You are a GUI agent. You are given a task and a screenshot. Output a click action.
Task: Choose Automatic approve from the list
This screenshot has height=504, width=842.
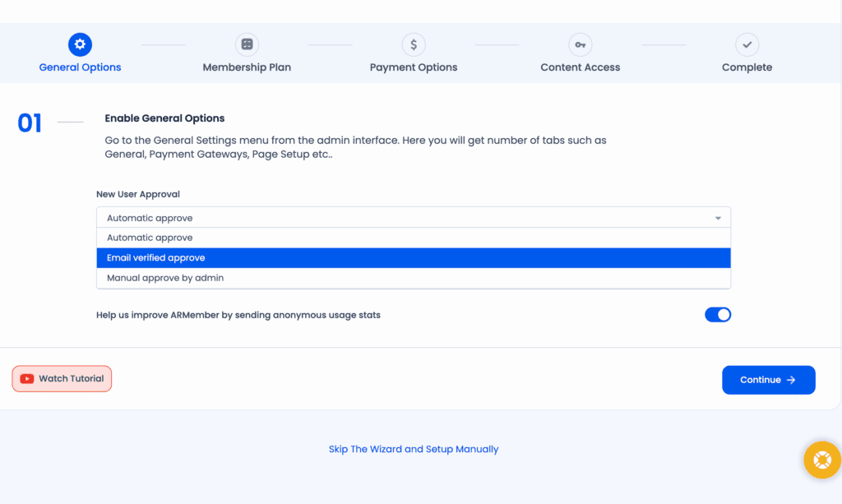pos(414,238)
